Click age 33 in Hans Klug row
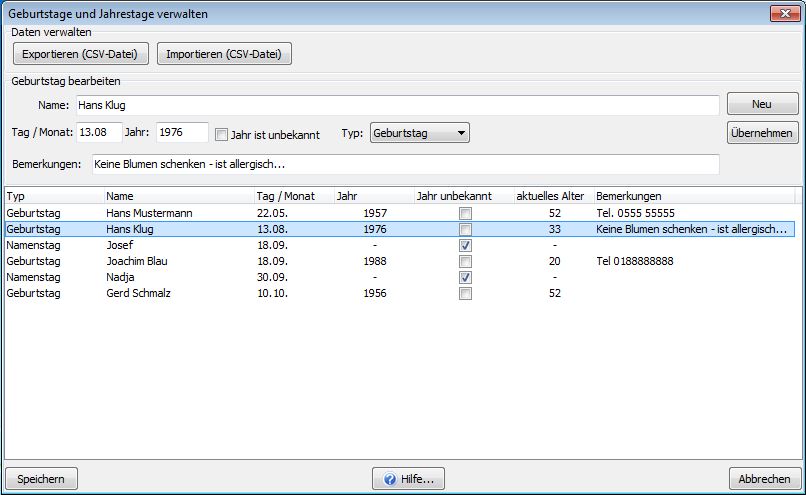 tap(555, 229)
